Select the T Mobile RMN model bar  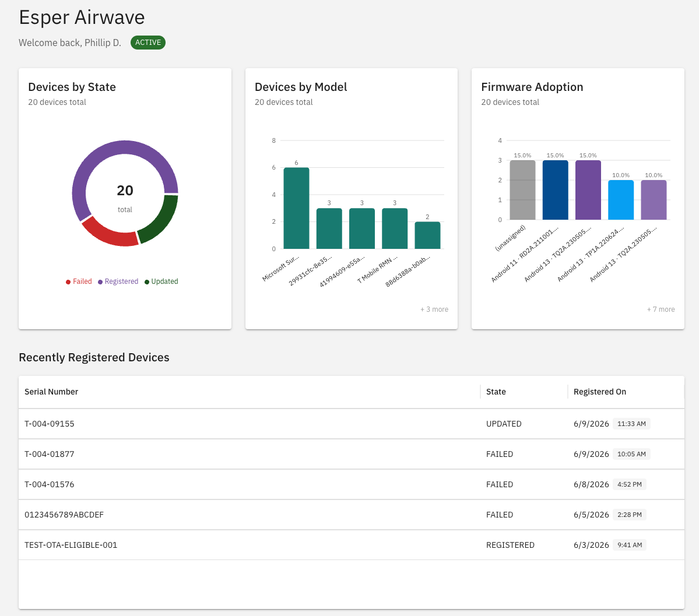[x=395, y=228]
